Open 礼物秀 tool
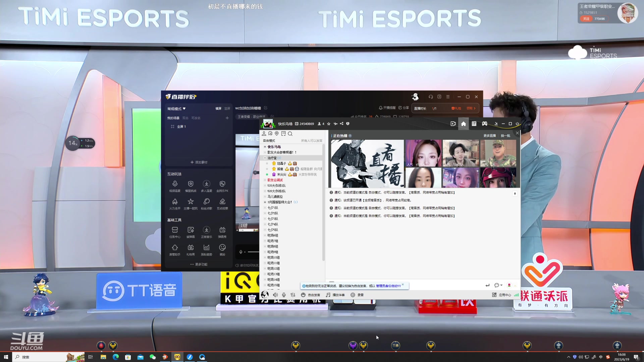 [191, 250]
